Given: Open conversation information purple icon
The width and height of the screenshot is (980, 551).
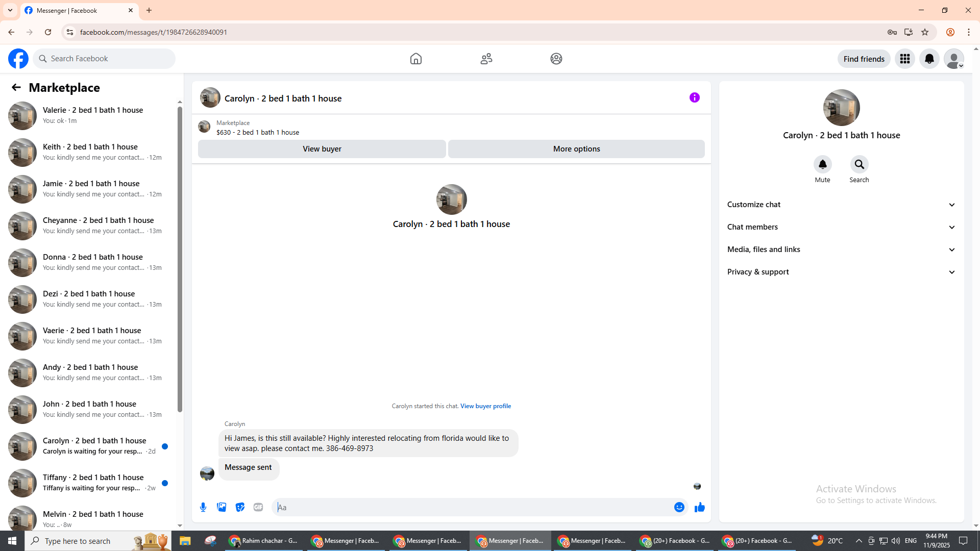Looking at the screenshot, I should [695, 97].
